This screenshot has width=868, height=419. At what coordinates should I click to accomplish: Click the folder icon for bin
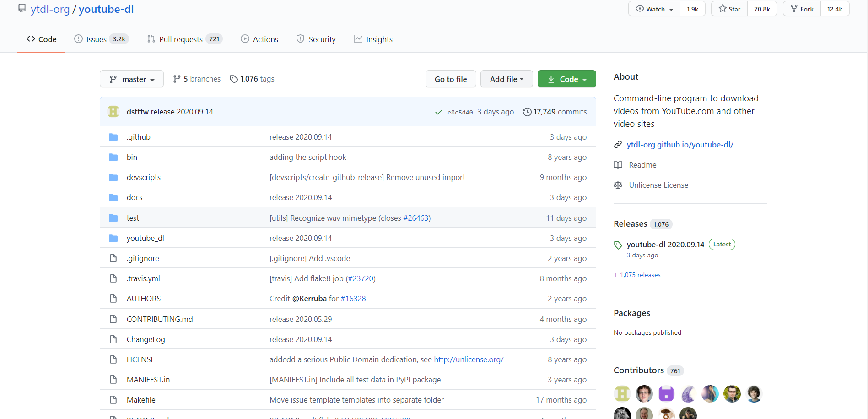pyautogui.click(x=113, y=157)
